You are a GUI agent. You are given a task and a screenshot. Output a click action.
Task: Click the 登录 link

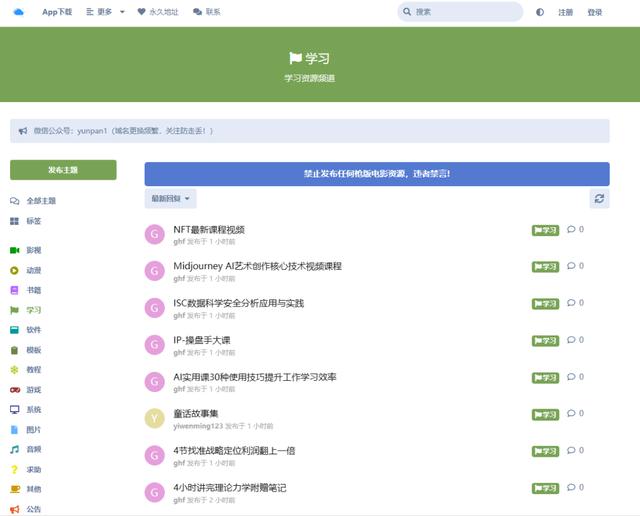(595, 12)
